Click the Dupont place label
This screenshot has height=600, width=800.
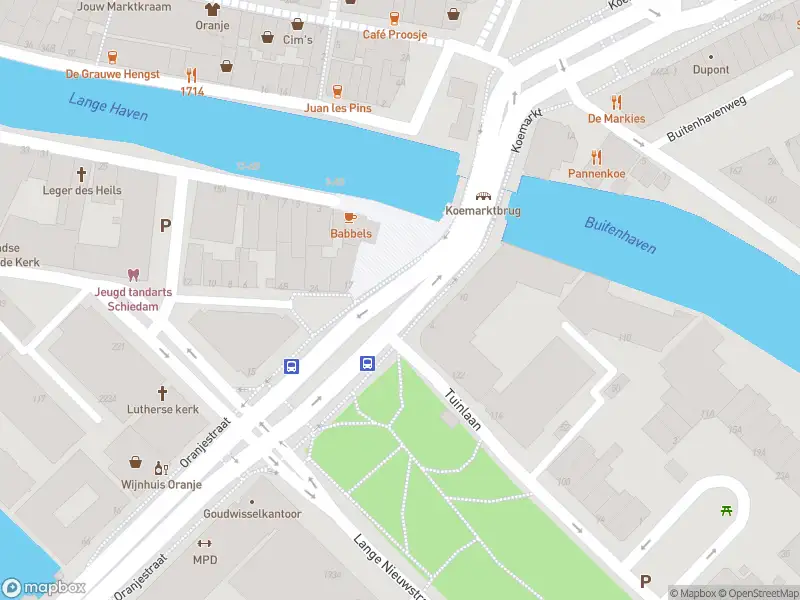click(711, 69)
